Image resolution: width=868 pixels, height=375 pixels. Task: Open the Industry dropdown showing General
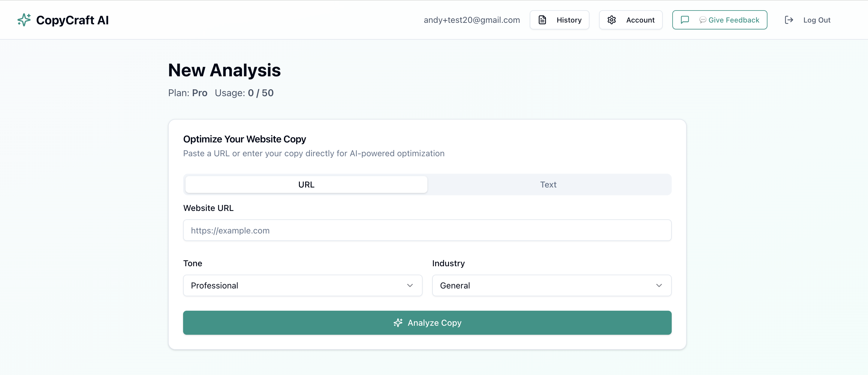pyautogui.click(x=551, y=285)
